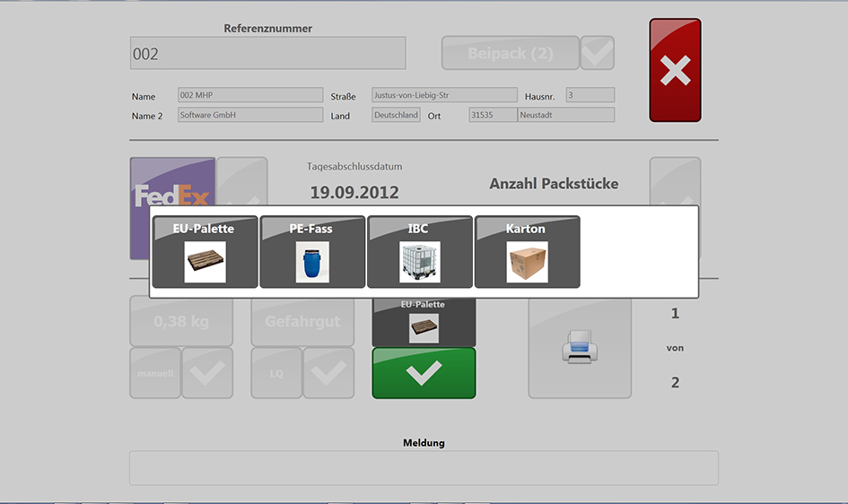848x504 pixels.
Task: Choose the PE-Fass blue barrel option
Action: click(312, 252)
